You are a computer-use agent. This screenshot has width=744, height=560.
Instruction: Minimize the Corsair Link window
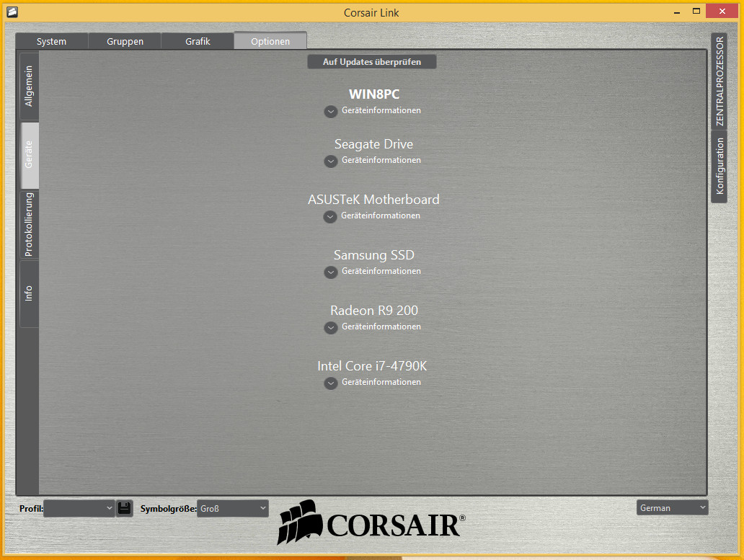click(x=677, y=12)
